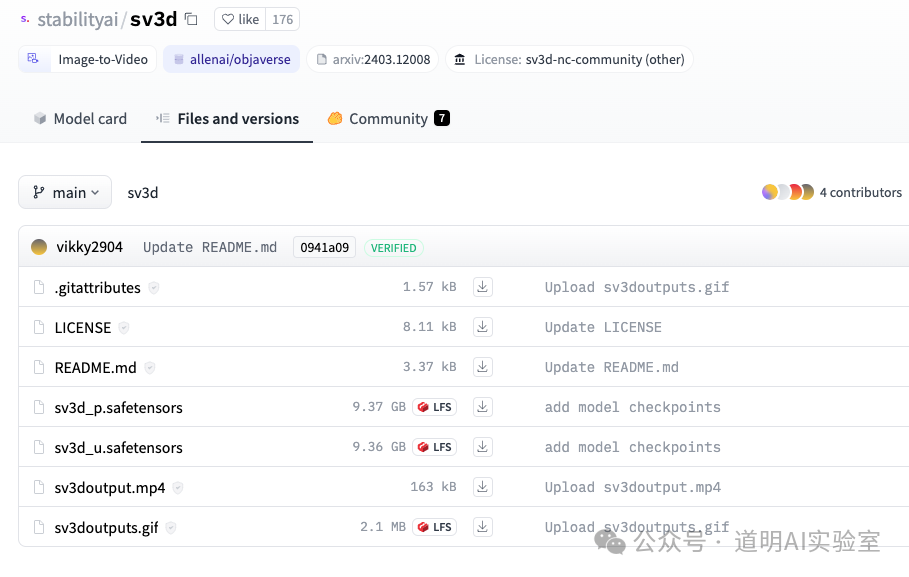Viewport: 909px width, 577px height.
Task: Open the stabilityai organization link
Action: pos(79,19)
